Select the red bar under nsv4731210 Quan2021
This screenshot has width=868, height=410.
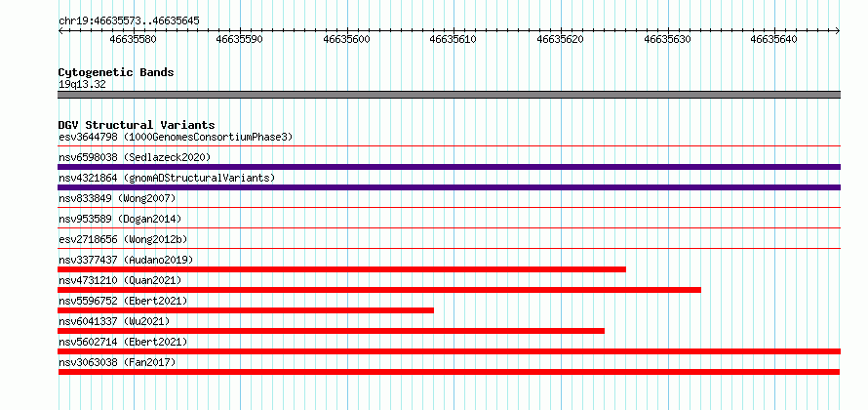[379, 290]
